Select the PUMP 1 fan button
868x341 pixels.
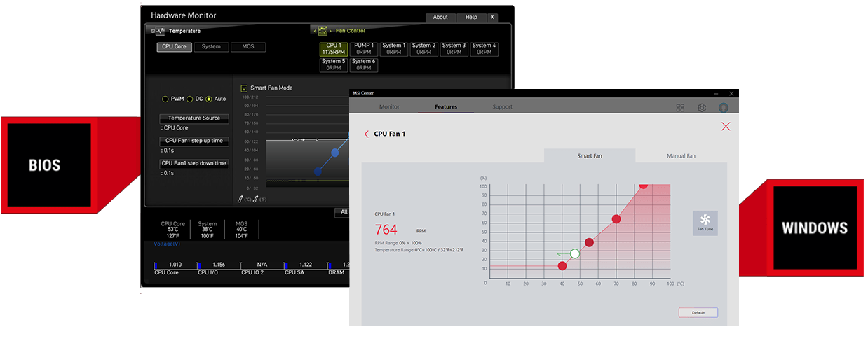363,48
